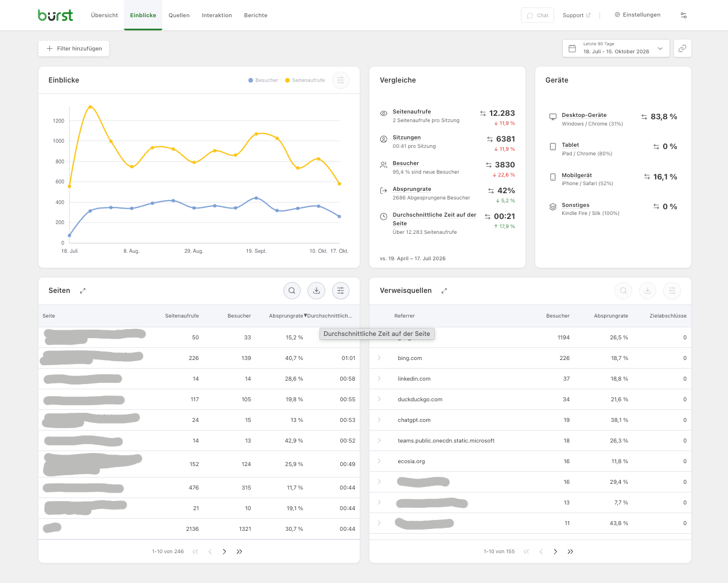Open the date range dropdown
Viewport: 728px width, 583px height.
pos(616,49)
